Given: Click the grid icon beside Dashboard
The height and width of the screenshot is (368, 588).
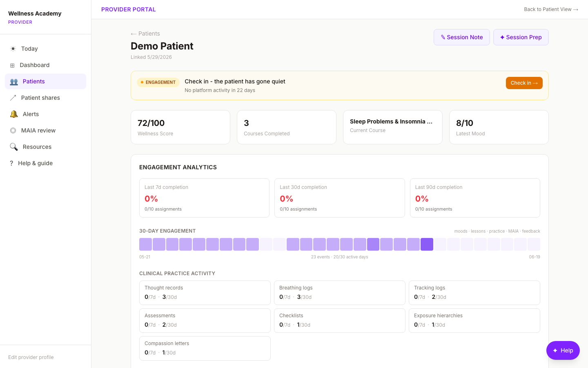Looking at the screenshot, I should click(x=12, y=65).
